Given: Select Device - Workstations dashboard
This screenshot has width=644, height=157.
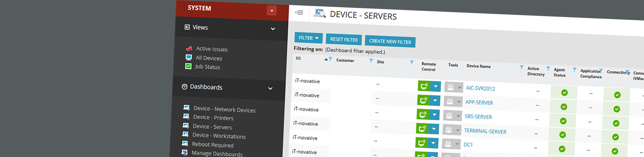Looking at the screenshot, I should tap(219, 136).
